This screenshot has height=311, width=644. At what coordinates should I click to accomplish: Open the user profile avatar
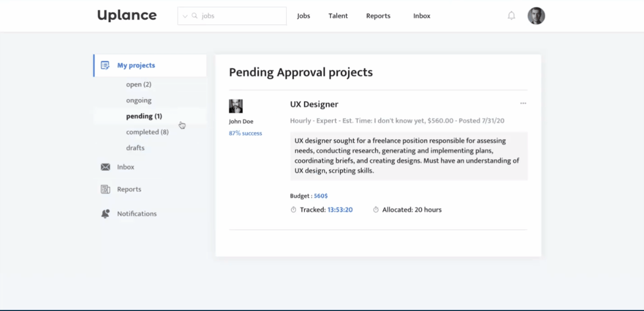(536, 16)
